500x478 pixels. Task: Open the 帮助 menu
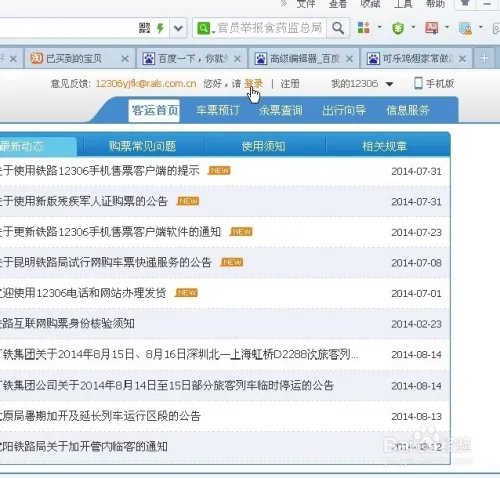(x=435, y=4)
